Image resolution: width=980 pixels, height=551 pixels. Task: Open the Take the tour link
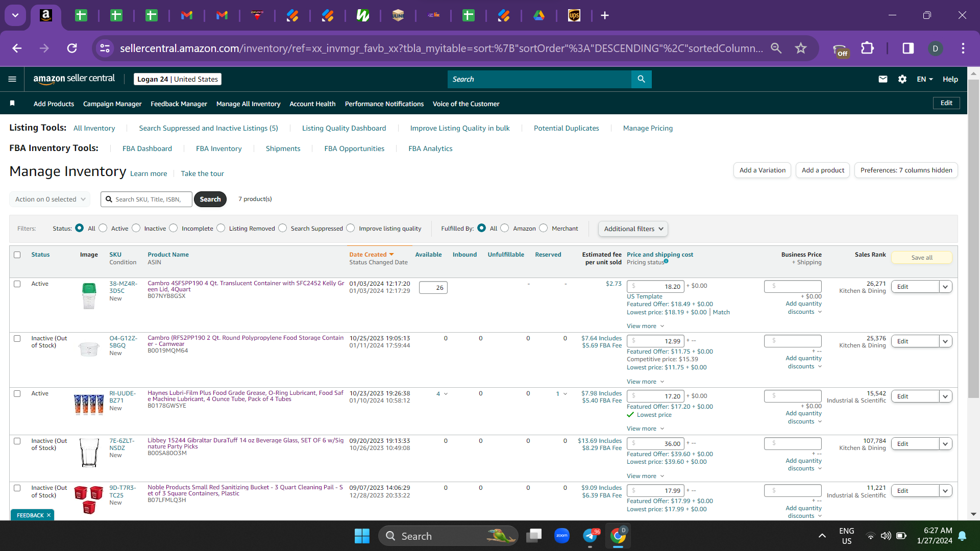pyautogui.click(x=202, y=173)
